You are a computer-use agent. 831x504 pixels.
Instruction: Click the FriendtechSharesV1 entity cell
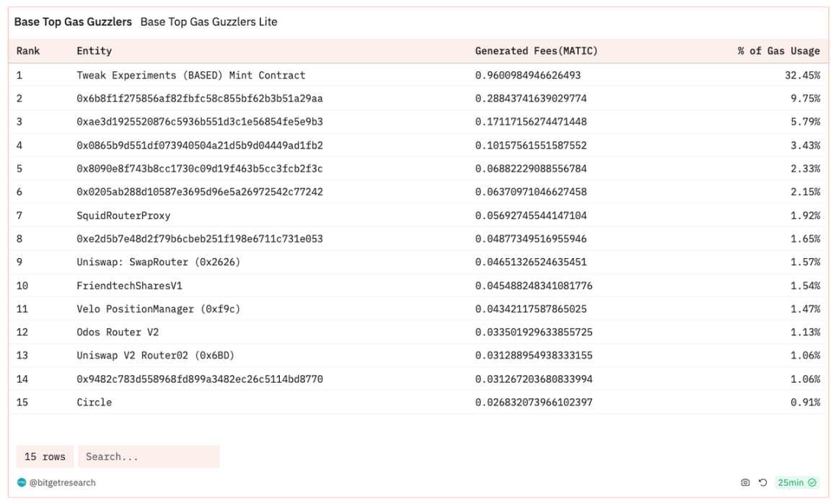tap(129, 286)
